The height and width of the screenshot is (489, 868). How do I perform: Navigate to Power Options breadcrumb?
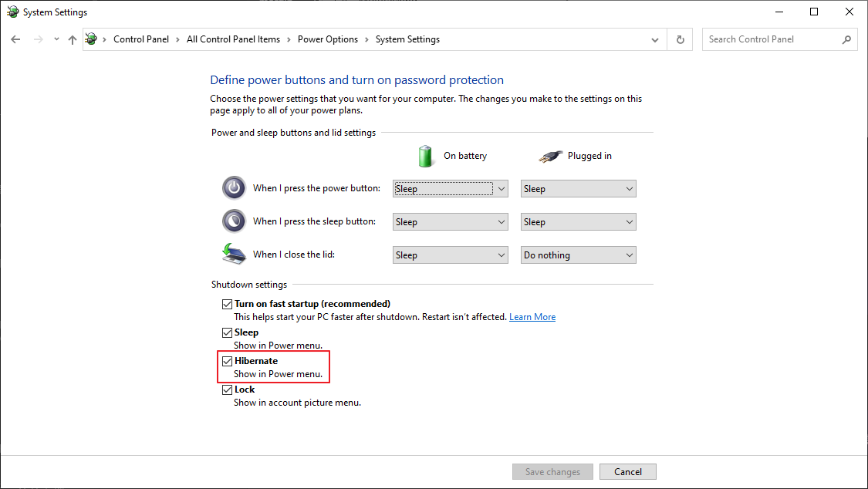(328, 39)
